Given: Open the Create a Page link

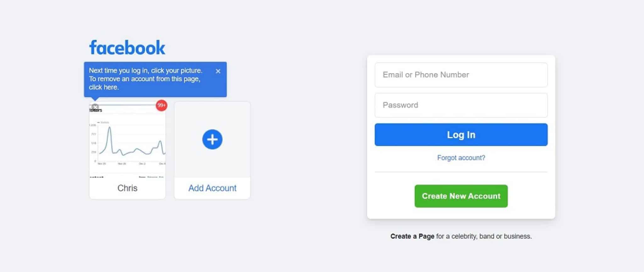Looking at the screenshot, I should (x=412, y=236).
